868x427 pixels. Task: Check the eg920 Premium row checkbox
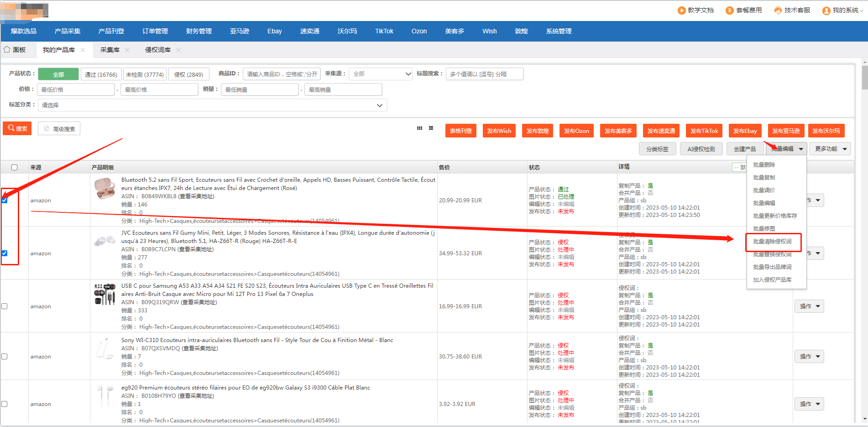5,404
